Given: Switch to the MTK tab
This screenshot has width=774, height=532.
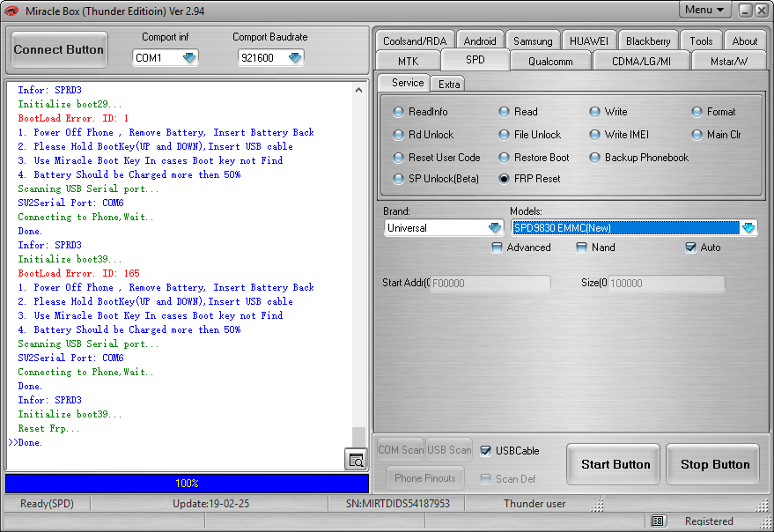Looking at the screenshot, I should click(409, 62).
